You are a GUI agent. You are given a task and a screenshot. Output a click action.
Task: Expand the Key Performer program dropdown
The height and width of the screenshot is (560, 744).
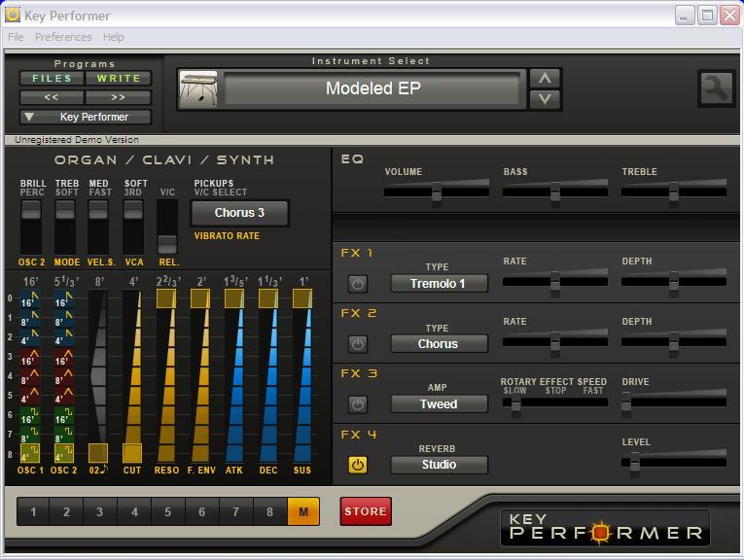86,117
